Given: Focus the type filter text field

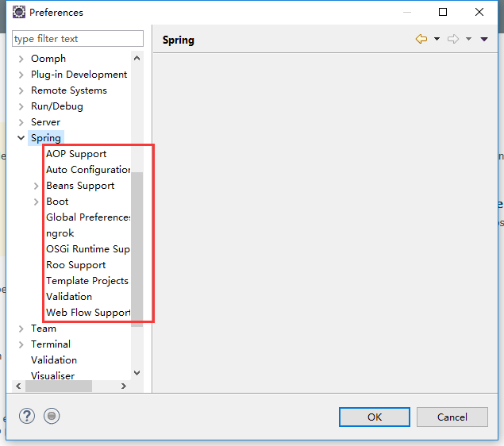Looking at the screenshot, I should [x=78, y=39].
